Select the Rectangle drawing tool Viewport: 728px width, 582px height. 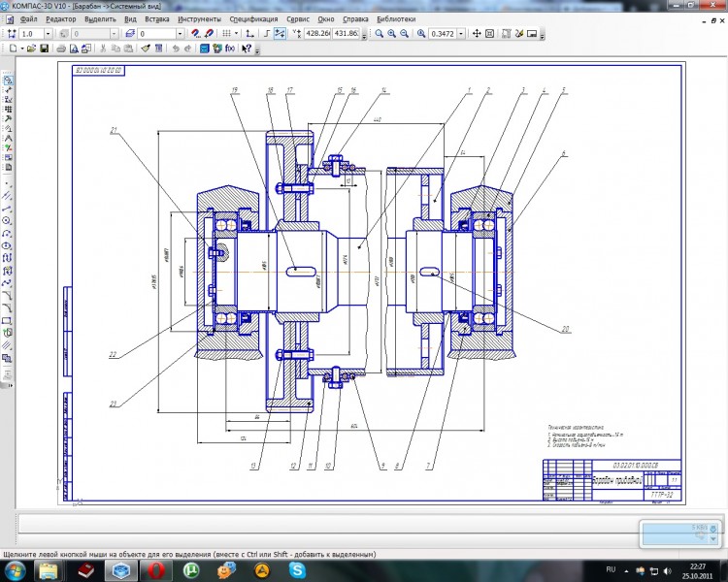click(8, 320)
